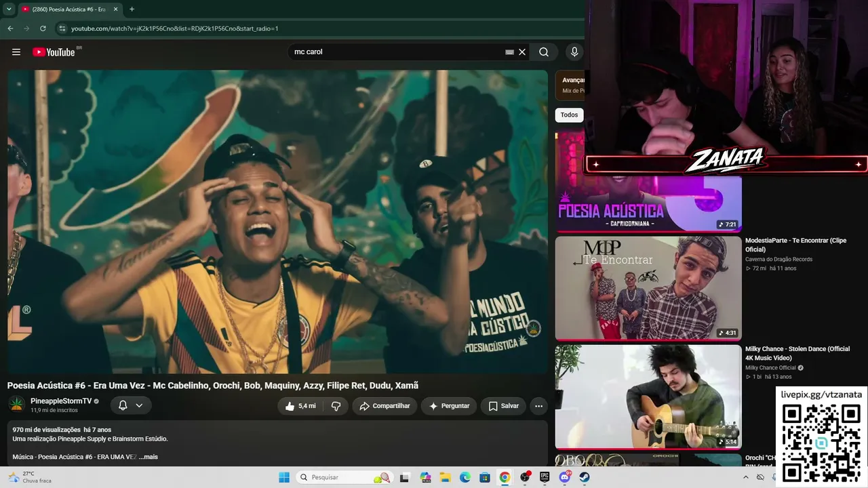Open Epic Games Launcher from taskbar

click(x=545, y=477)
